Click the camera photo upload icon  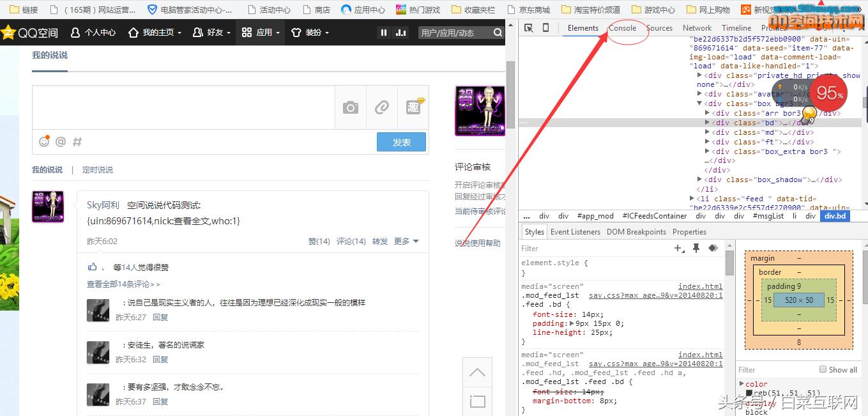(351, 107)
